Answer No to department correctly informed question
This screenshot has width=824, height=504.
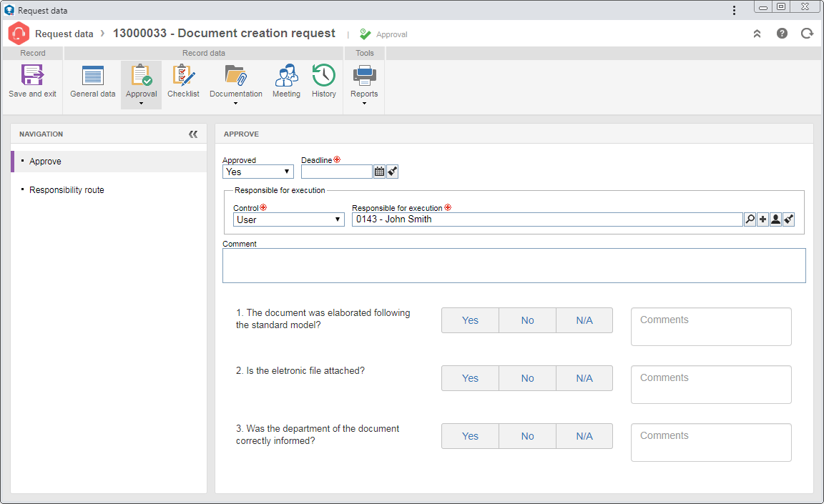coord(528,436)
